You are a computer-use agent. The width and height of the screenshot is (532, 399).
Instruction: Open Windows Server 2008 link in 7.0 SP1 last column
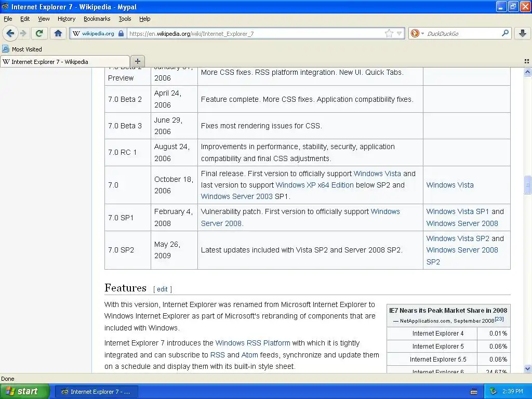[x=462, y=223]
